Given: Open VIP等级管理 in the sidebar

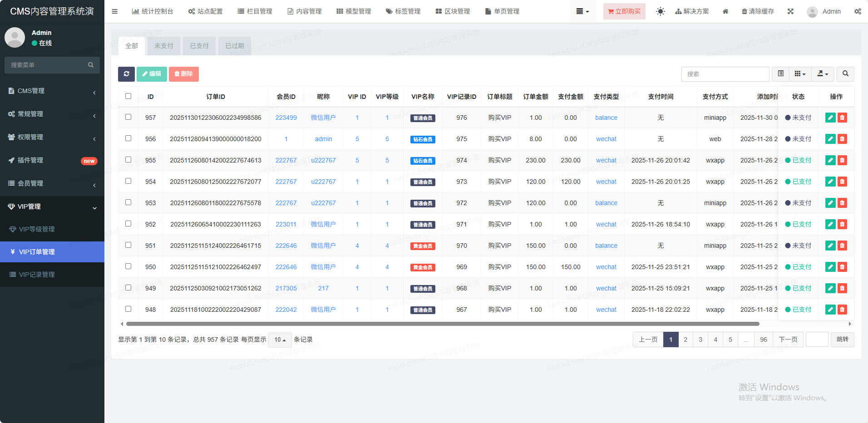Looking at the screenshot, I should (37, 229).
